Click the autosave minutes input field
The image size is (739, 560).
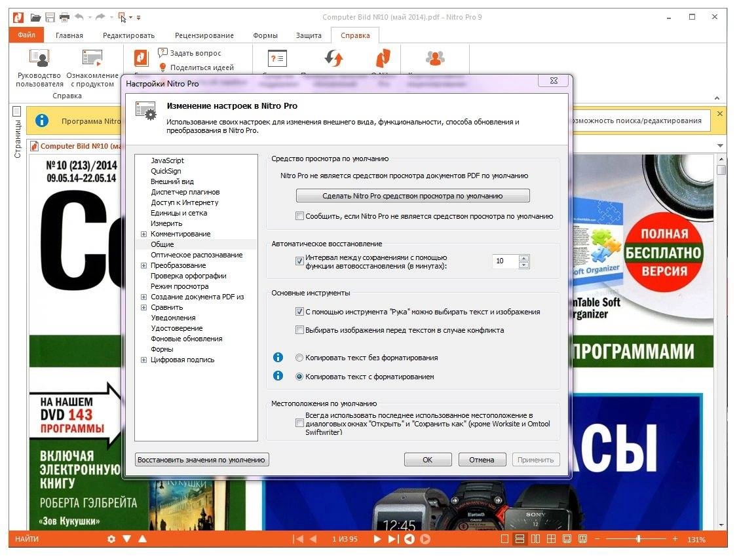pos(505,261)
